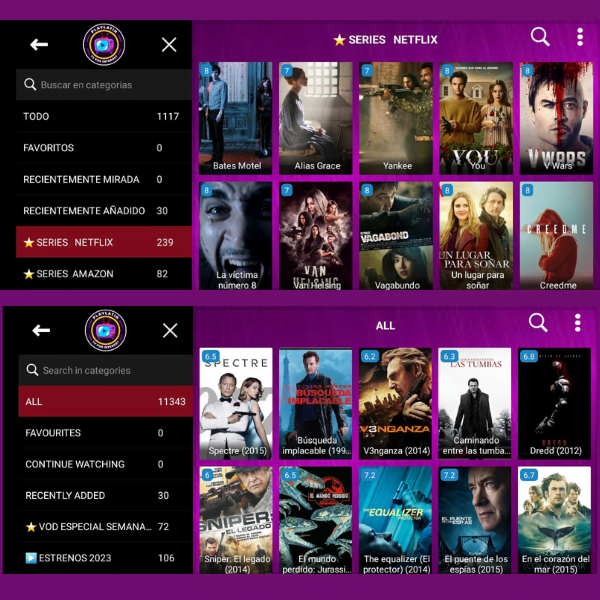600x600 pixels.
Task: Open search in ALL header
Action: 538,323
